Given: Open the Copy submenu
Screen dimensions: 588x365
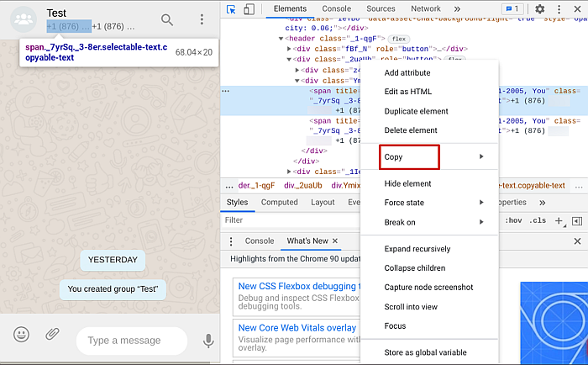Looking at the screenshot, I should 429,157.
